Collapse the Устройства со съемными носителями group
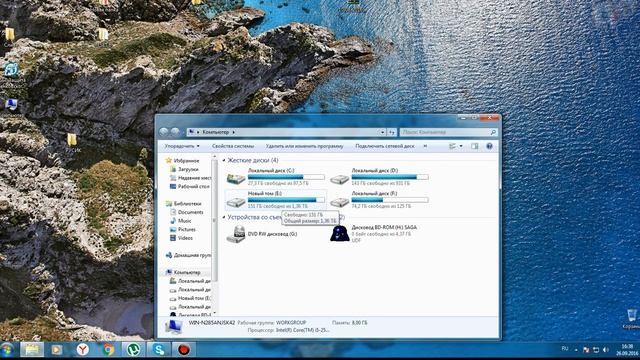This screenshot has height=360, width=640. pos(224,217)
